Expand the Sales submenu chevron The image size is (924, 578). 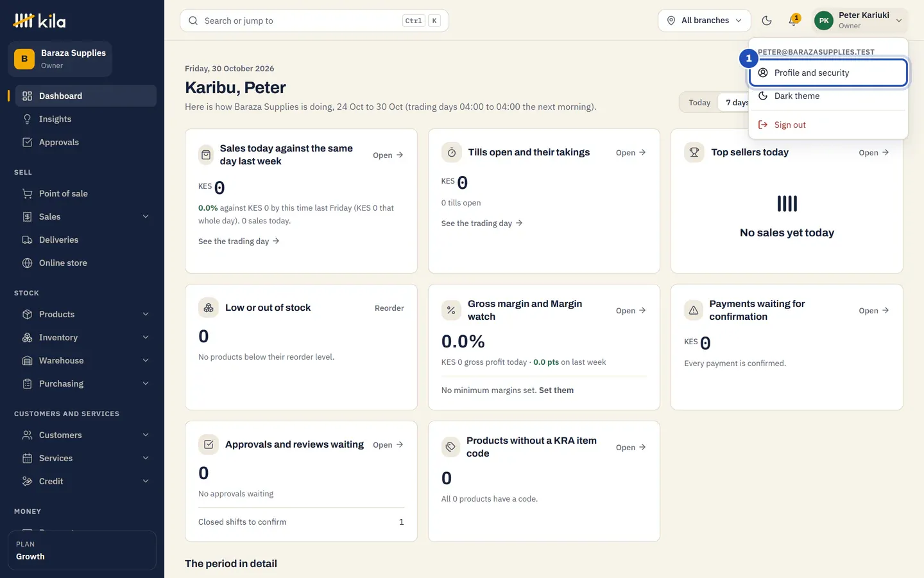click(x=146, y=217)
